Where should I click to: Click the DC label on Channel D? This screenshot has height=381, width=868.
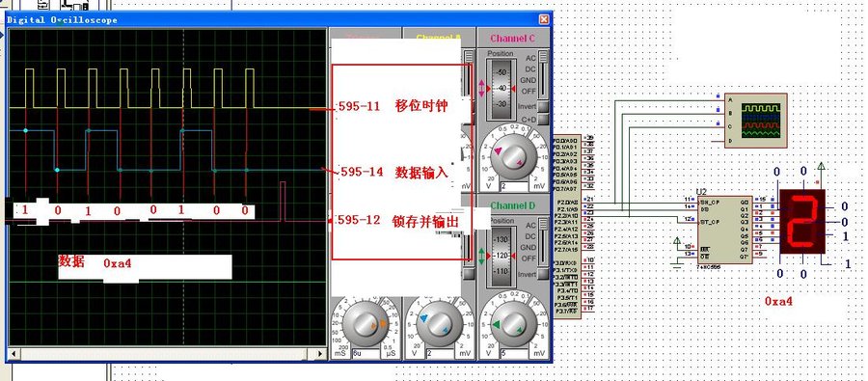pos(529,236)
